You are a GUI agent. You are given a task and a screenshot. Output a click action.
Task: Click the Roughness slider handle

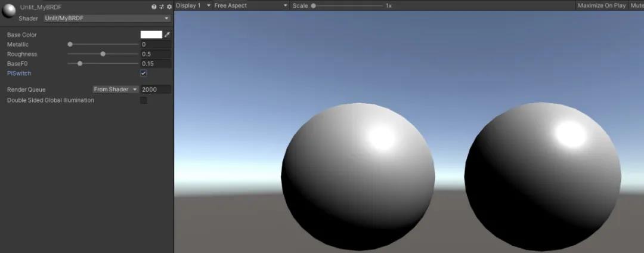(103, 54)
